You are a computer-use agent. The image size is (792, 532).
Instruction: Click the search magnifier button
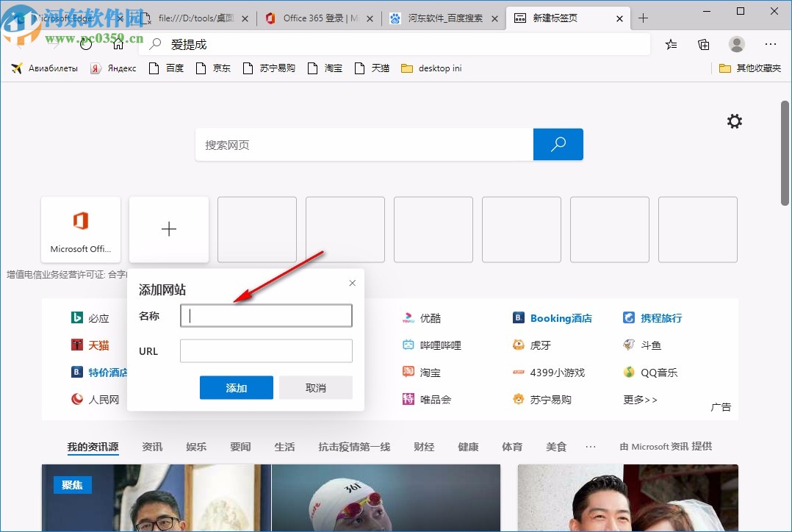(558, 144)
